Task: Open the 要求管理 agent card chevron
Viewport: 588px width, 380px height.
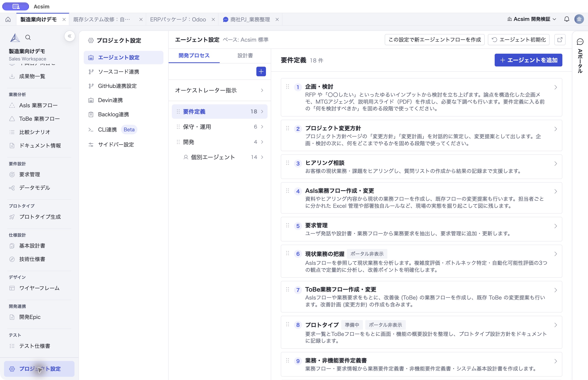Action: pos(555,226)
